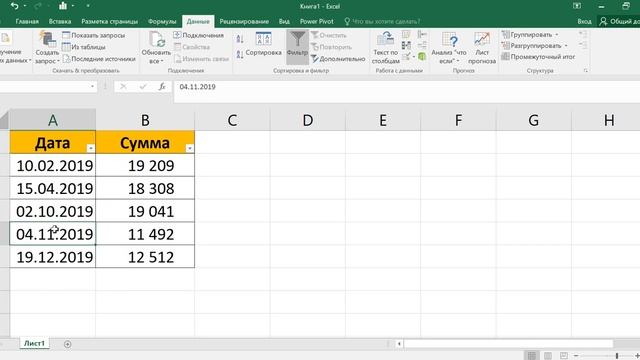640x360 pixels.
Task: Open the Сумма column filter dropdown
Action: pos(189,148)
